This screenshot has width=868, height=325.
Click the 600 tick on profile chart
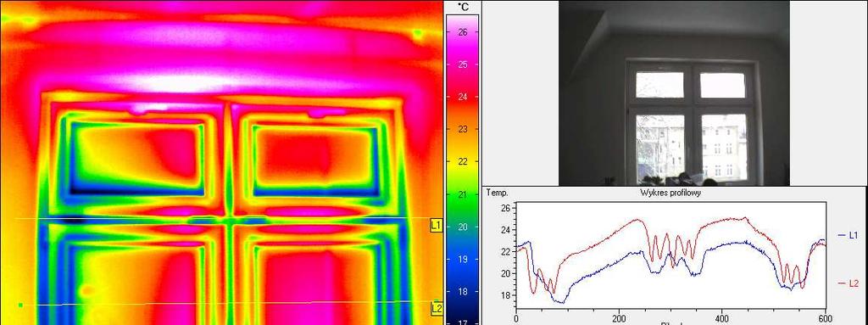825,318
